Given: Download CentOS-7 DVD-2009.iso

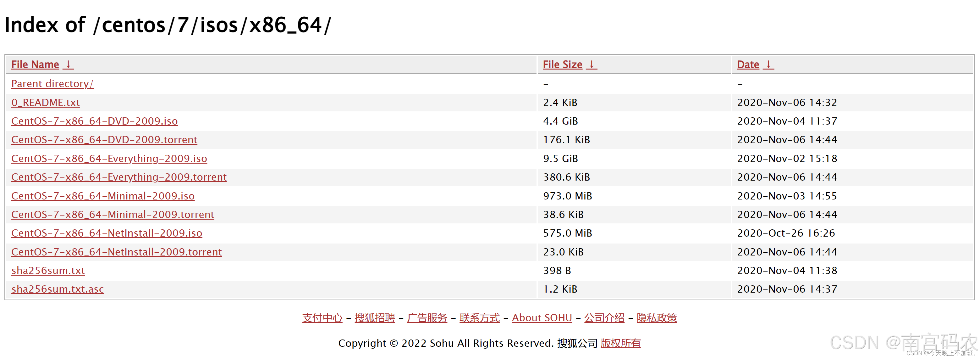Looking at the screenshot, I should [x=94, y=121].
